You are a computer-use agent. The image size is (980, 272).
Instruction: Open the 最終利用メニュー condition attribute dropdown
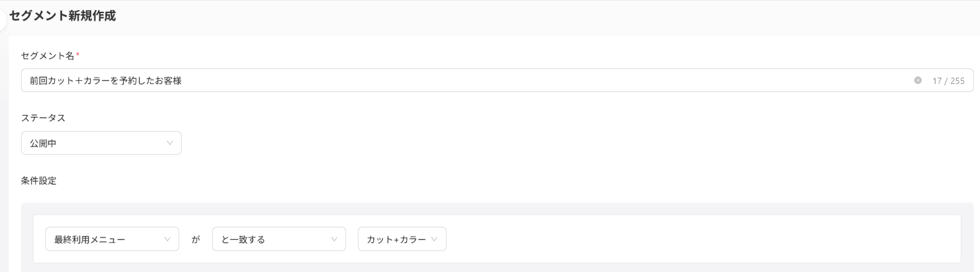pyautogui.click(x=112, y=239)
